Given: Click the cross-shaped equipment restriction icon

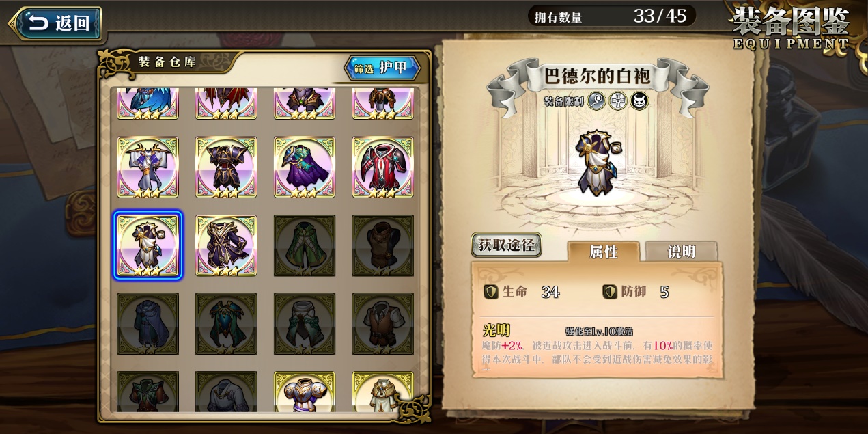Looking at the screenshot, I should coord(617,101).
